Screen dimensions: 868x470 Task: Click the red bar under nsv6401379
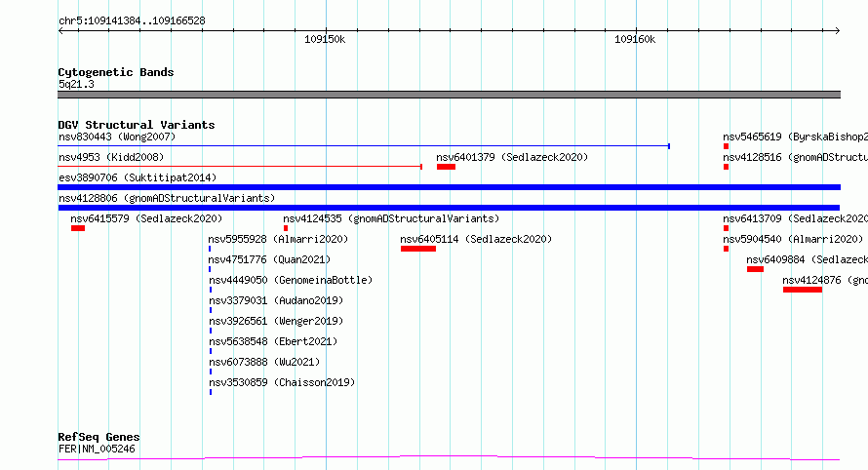click(x=446, y=167)
